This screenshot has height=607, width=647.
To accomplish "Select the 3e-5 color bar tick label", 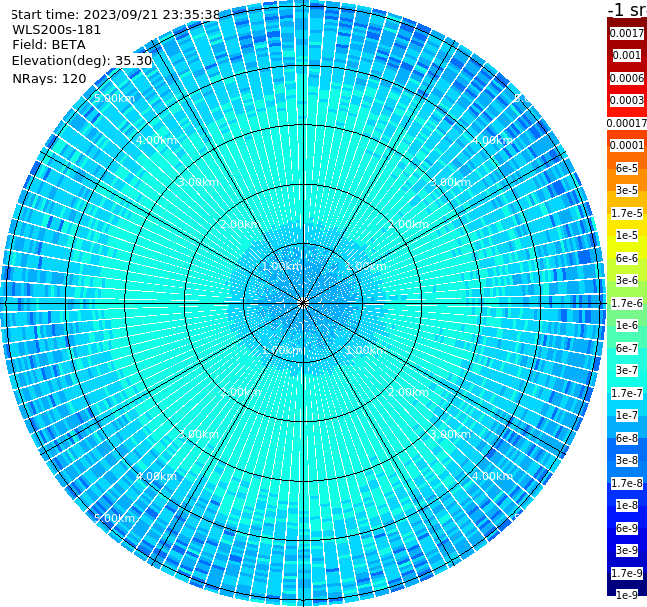I will point(627,190).
